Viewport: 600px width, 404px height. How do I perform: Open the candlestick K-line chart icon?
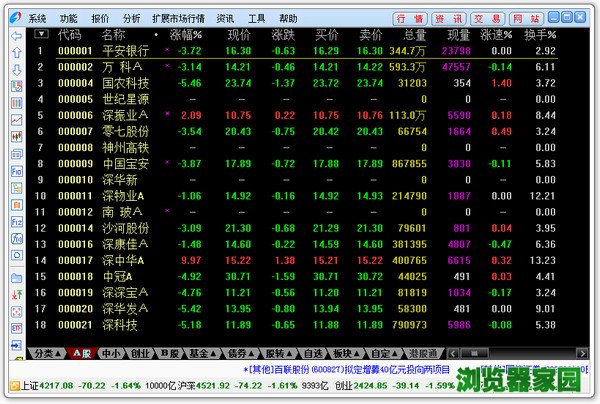click(x=17, y=135)
